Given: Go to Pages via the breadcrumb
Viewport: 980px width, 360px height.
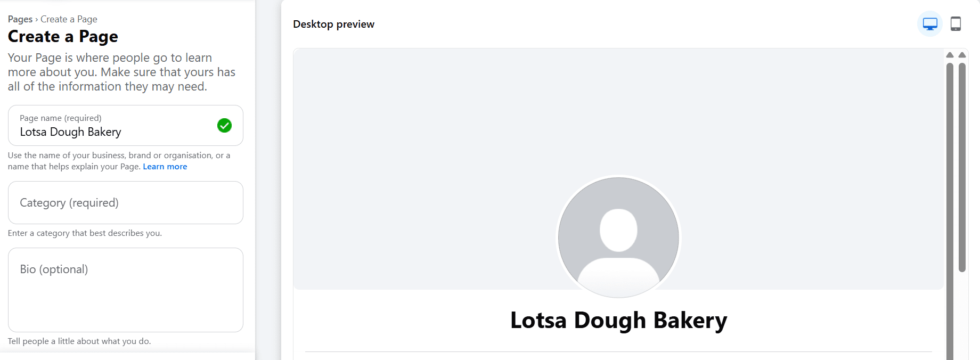Looking at the screenshot, I should point(20,19).
